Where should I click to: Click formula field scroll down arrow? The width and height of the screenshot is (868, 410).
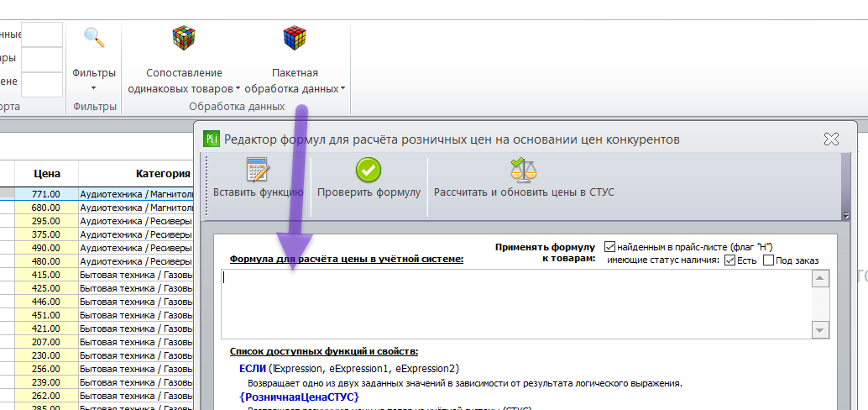(x=820, y=330)
